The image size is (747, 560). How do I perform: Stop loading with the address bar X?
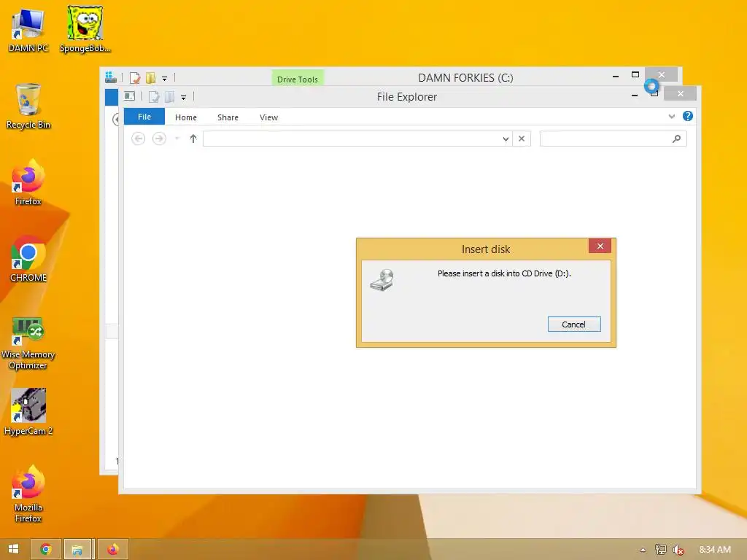click(x=522, y=139)
